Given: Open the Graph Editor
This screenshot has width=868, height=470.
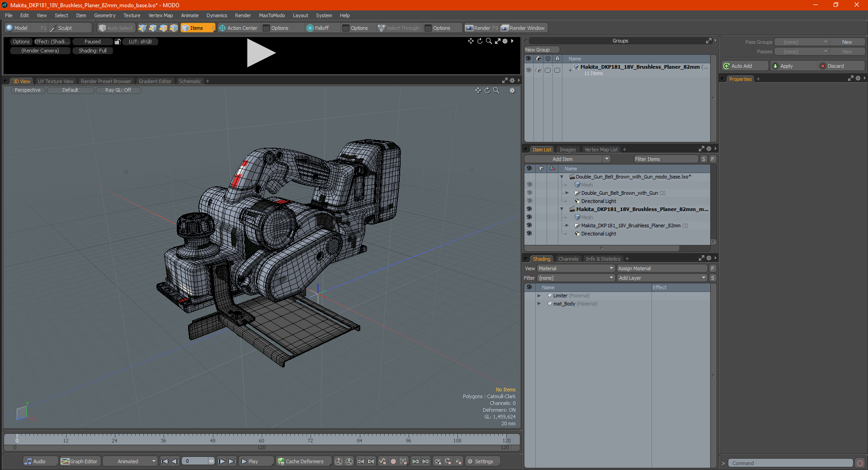Looking at the screenshot, I should point(79,461).
